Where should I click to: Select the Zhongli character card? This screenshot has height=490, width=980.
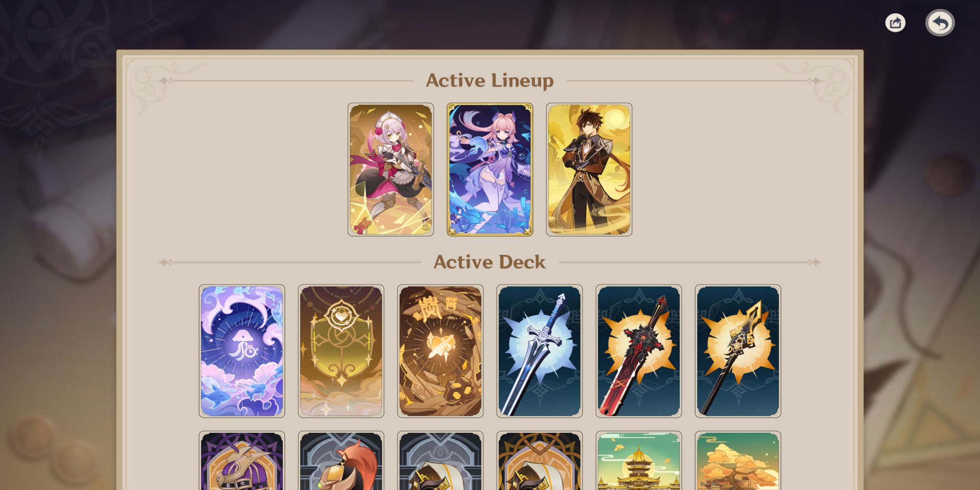coord(589,170)
